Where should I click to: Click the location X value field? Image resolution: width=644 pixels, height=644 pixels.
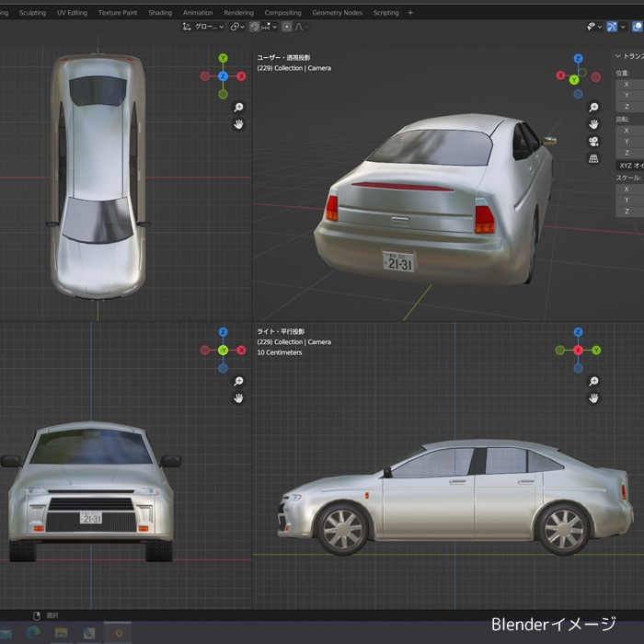[630, 84]
